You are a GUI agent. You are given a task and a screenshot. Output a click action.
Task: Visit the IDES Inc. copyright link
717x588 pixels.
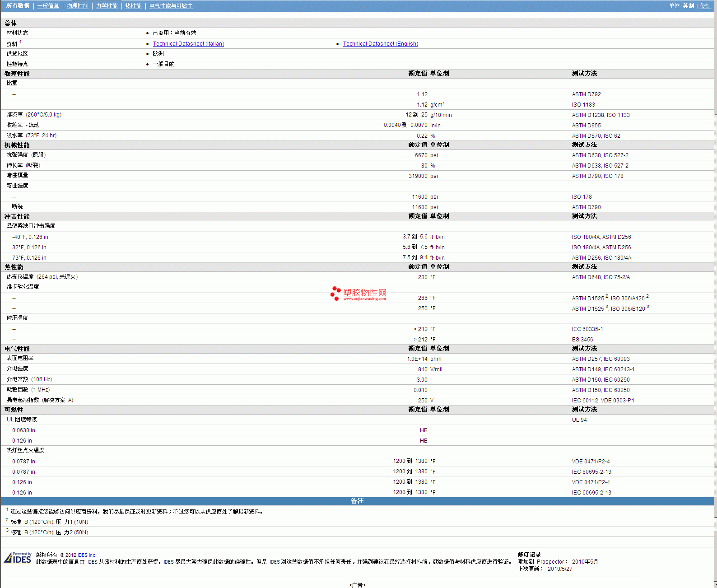coord(87,555)
